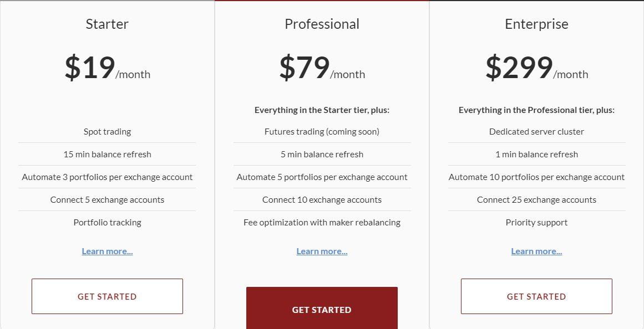Screen dimensions: 644x329
Task: Select the Enterprise plan heading
Action: click(536, 24)
